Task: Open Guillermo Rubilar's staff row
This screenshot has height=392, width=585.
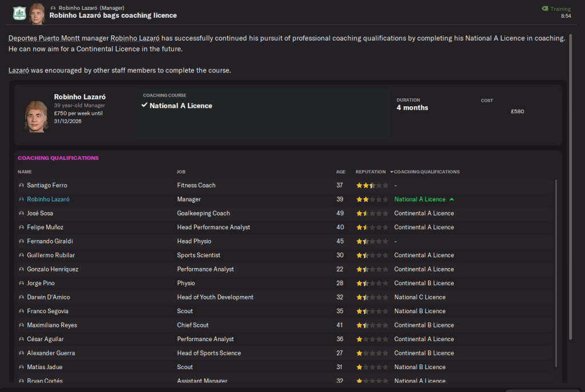Action: pos(51,255)
